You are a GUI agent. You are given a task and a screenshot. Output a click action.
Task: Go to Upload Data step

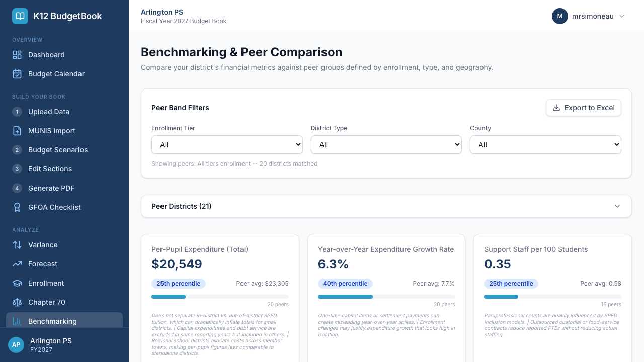(49, 112)
